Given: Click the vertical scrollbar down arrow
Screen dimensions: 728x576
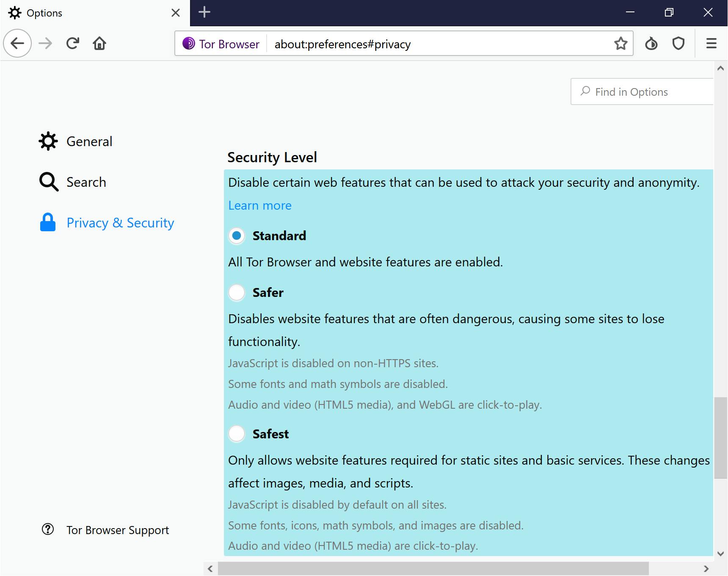Looking at the screenshot, I should click(720, 553).
